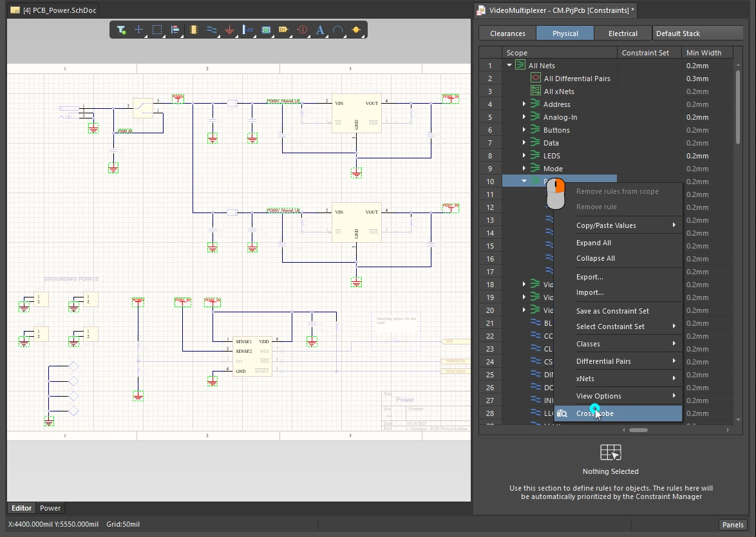Expand the Address net class
756x537 pixels.
(524, 104)
